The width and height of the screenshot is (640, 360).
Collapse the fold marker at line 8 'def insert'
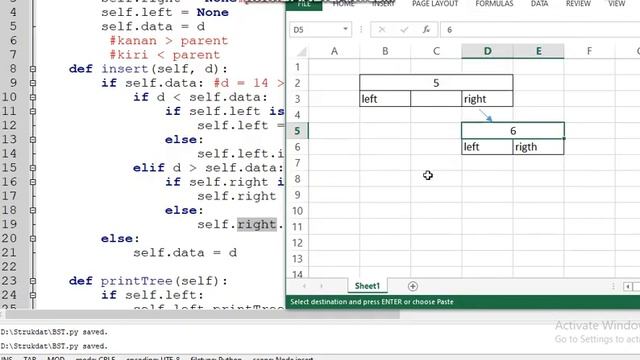33,69
